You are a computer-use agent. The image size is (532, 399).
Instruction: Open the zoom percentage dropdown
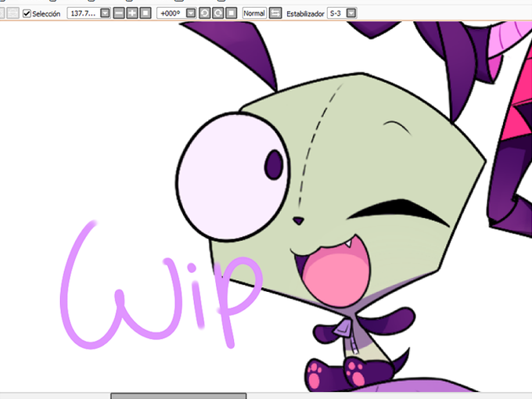coord(105,13)
